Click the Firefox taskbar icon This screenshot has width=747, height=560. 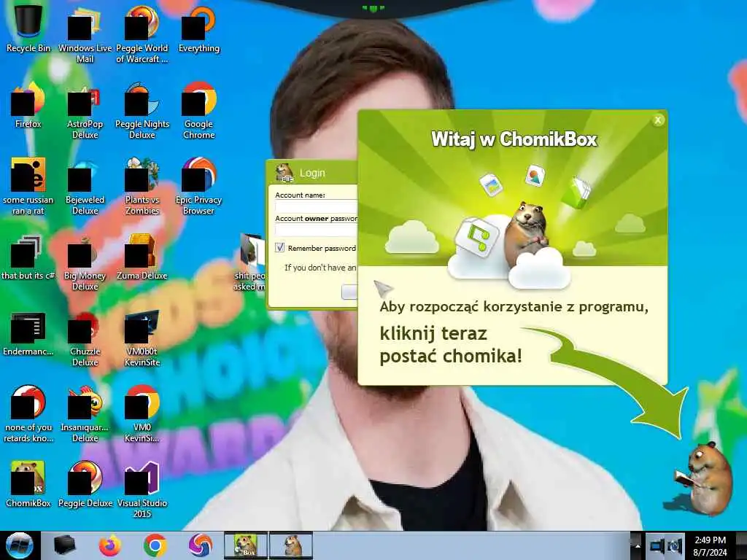[110, 545]
